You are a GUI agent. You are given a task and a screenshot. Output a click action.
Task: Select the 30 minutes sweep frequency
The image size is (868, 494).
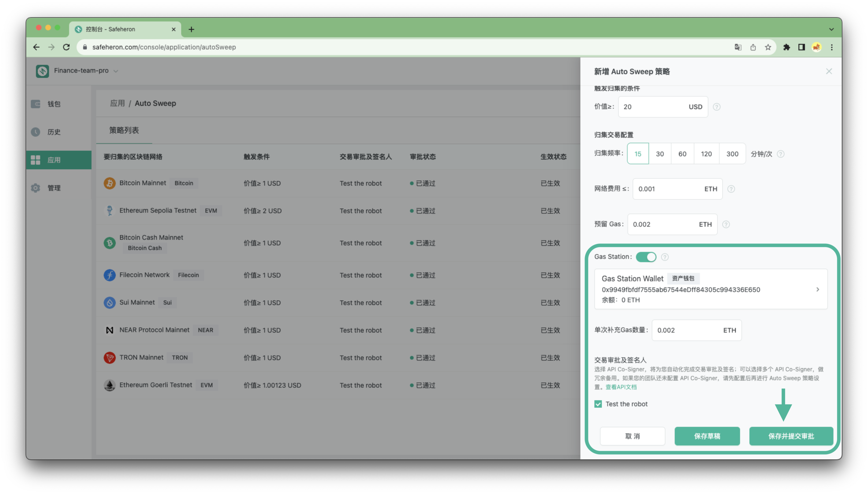[x=660, y=154]
